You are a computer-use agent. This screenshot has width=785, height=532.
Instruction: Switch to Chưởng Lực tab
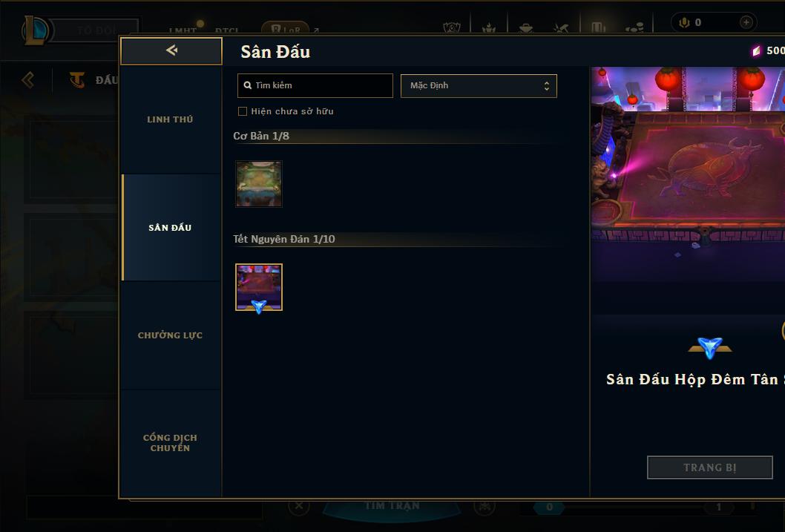click(x=170, y=335)
